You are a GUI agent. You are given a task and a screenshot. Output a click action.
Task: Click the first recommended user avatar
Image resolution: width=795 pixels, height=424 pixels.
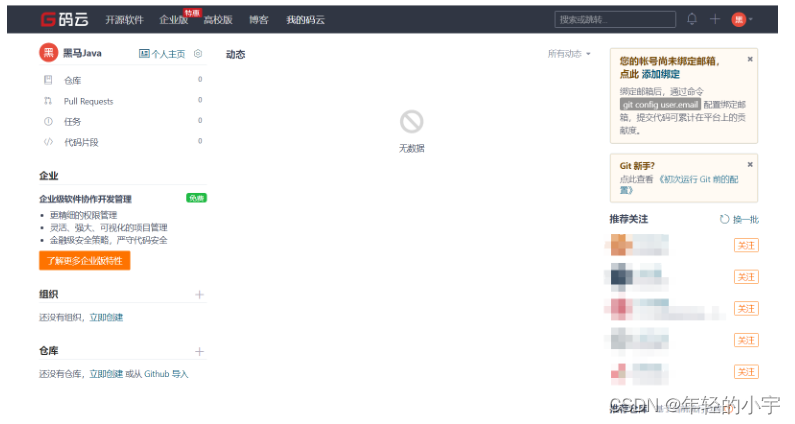tap(621, 245)
